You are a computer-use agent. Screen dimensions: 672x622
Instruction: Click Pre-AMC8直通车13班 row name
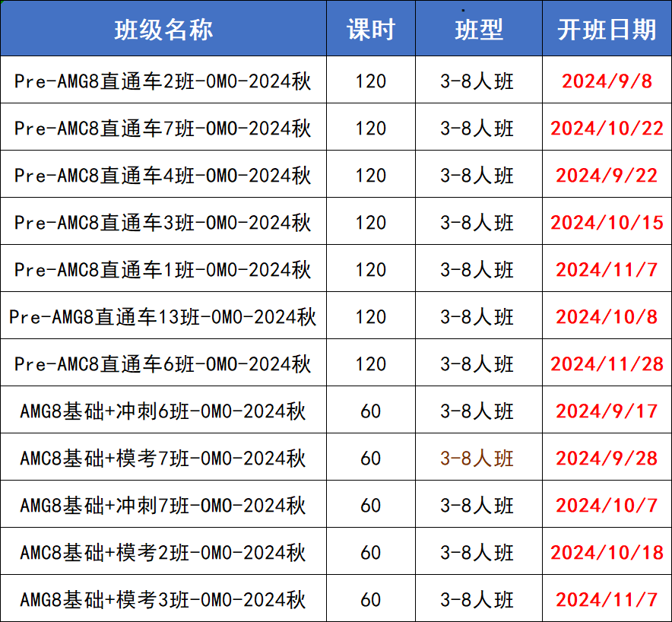[163, 317]
